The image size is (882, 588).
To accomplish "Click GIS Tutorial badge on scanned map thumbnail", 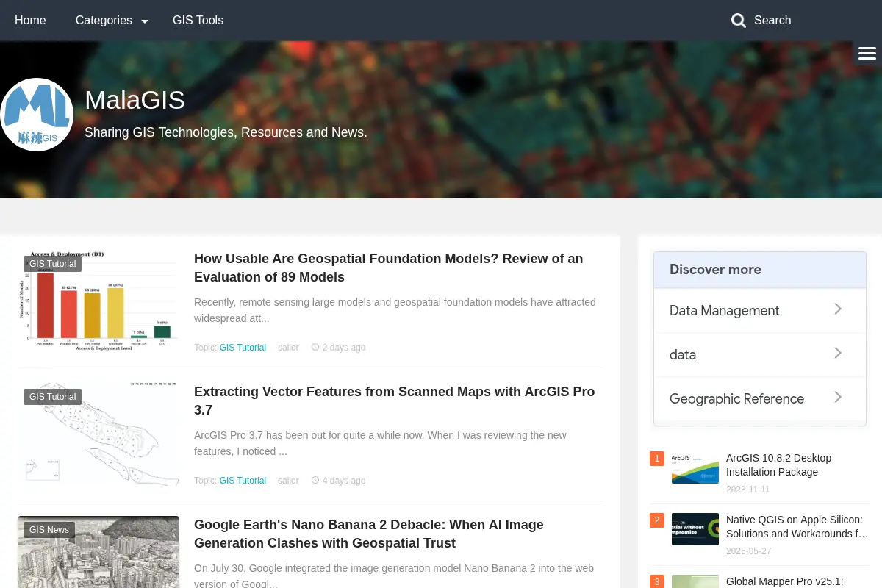I will click(x=52, y=397).
